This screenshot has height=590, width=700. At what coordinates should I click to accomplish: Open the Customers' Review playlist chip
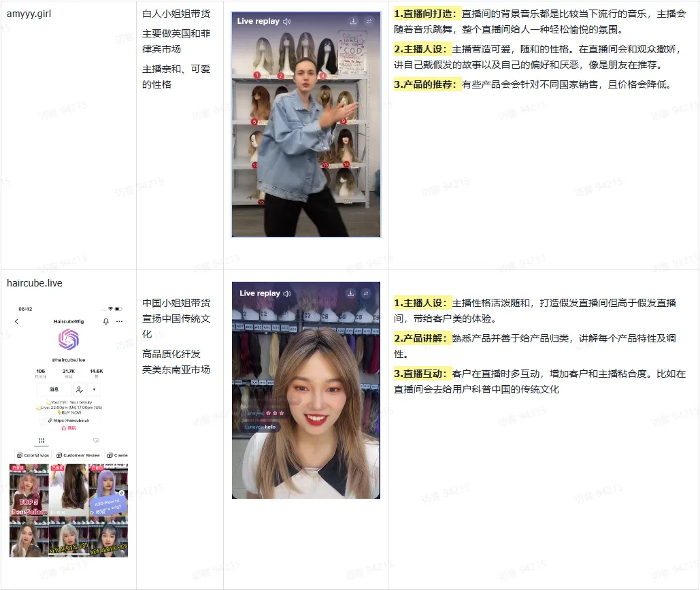click(x=78, y=455)
